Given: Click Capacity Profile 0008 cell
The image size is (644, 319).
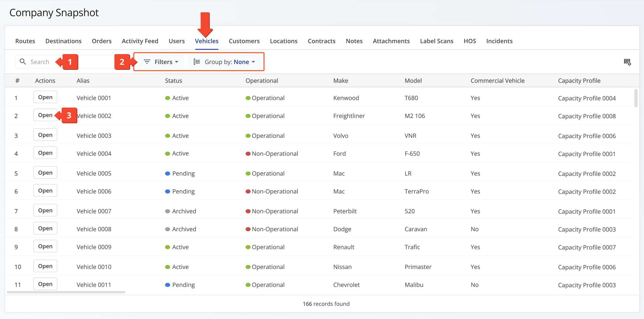Looking at the screenshot, I should click(587, 116).
